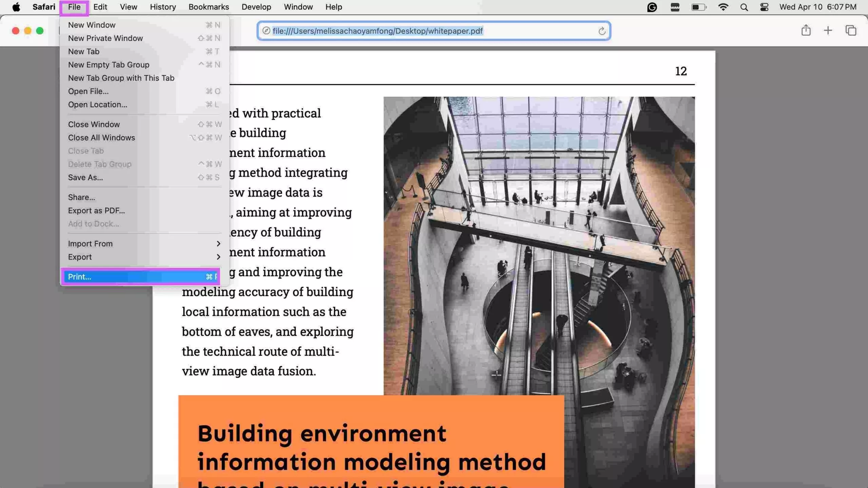This screenshot has height=488, width=868.
Task: Open Spotlight search
Action: point(744,7)
